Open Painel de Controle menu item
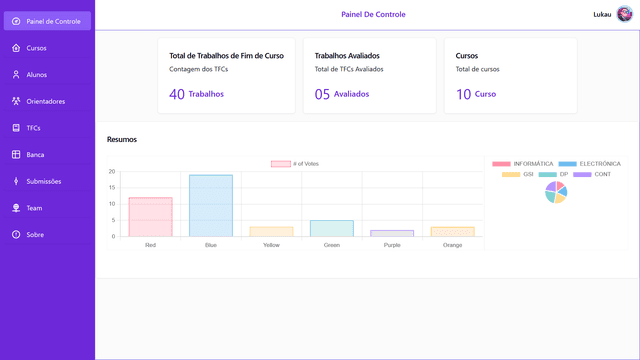This screenshot has height=360, width=640. click(x=47, y=21)
